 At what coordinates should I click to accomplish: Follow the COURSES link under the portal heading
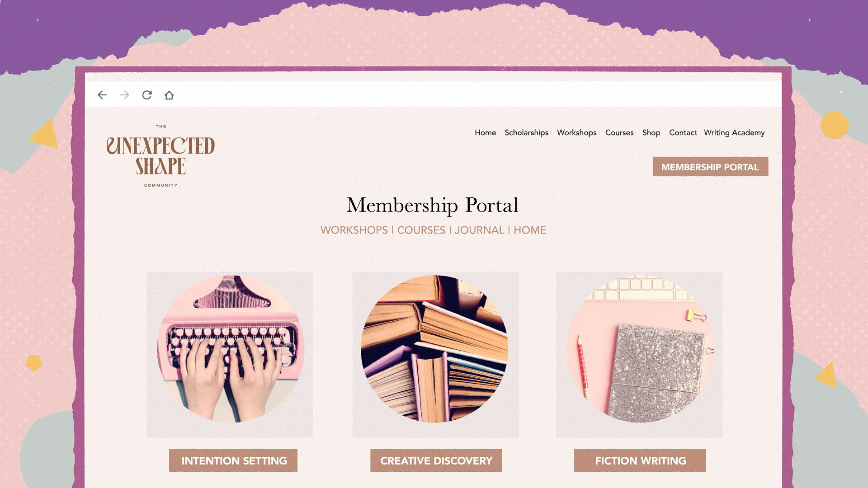pyautogui.click(x=421, y=230)
